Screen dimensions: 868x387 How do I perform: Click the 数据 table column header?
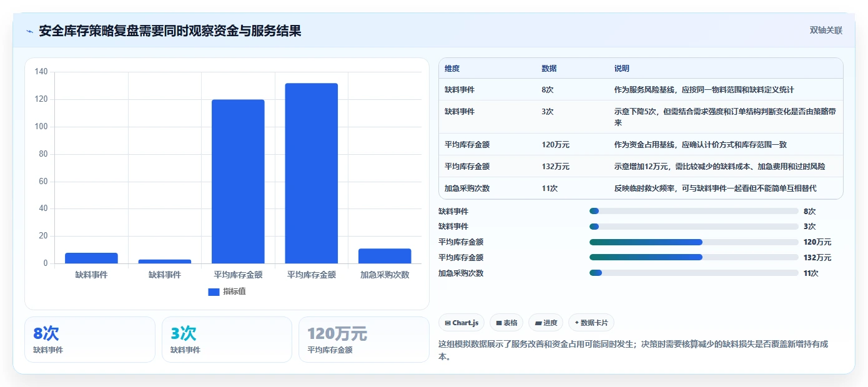click(549, 69)
